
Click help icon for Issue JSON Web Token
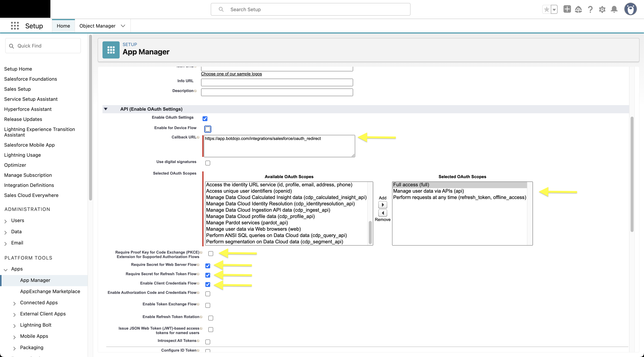[201, 328]
